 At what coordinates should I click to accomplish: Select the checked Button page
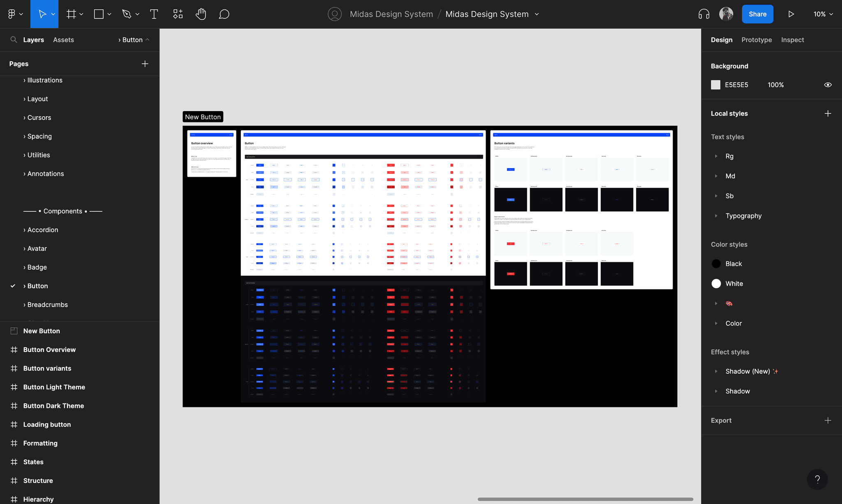(37, 286)
